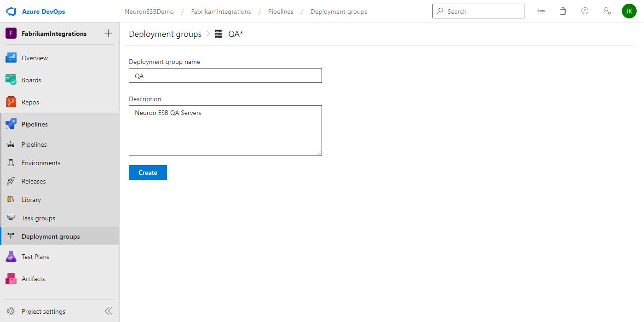The image size is (644, 322).
Task: Click the Azure DevOps logo icon
Action: (11, 11)
